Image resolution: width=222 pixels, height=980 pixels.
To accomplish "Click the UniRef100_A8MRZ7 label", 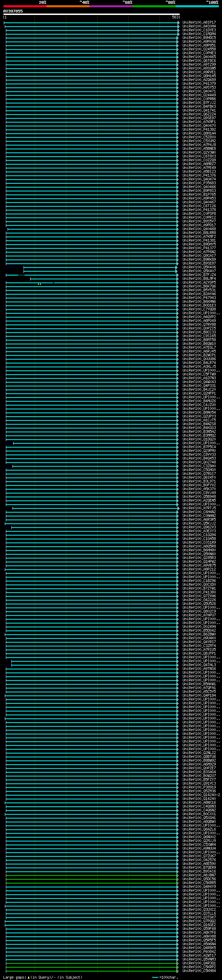I will (199, 164).
